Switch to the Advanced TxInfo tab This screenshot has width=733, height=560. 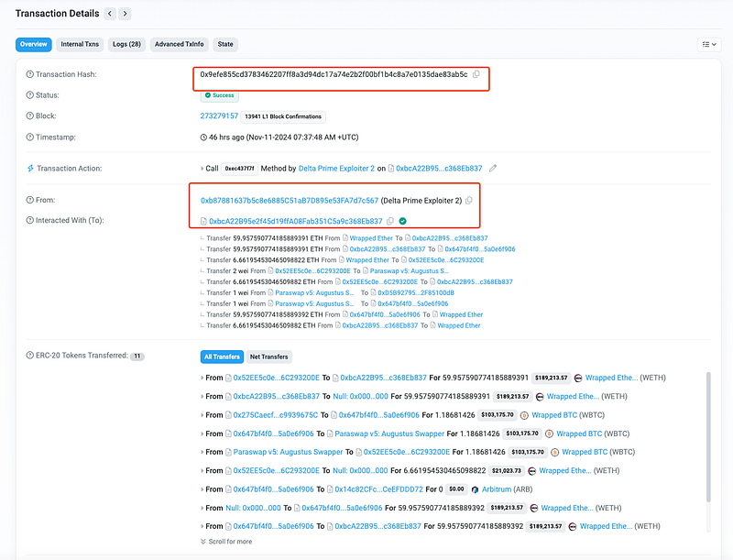click(180, 44)
